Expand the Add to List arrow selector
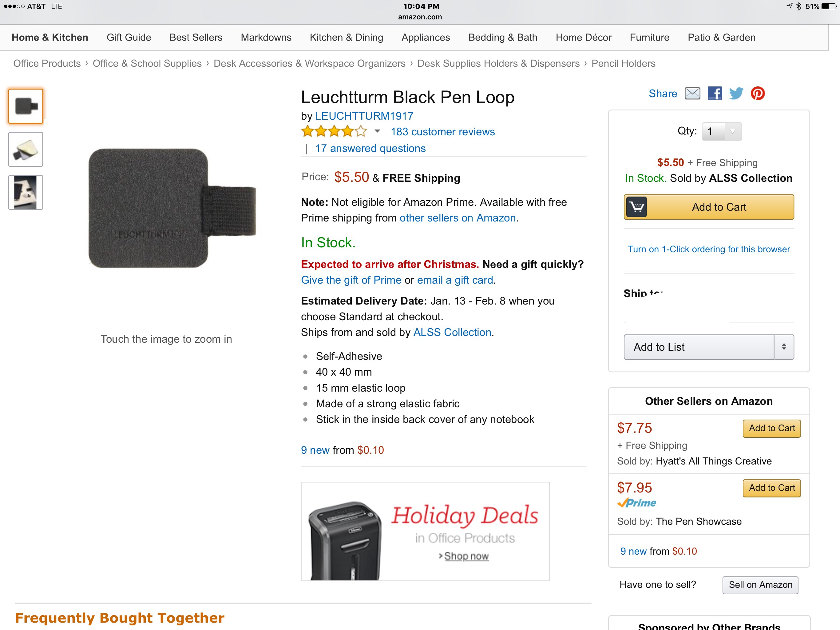The height and width of the screenshot is (630, 840). [784, 347]
